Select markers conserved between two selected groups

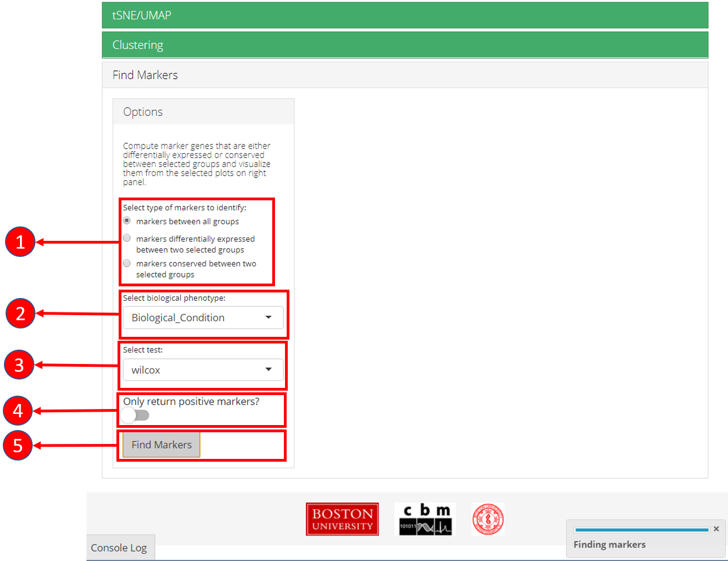[x=127, y=264]
